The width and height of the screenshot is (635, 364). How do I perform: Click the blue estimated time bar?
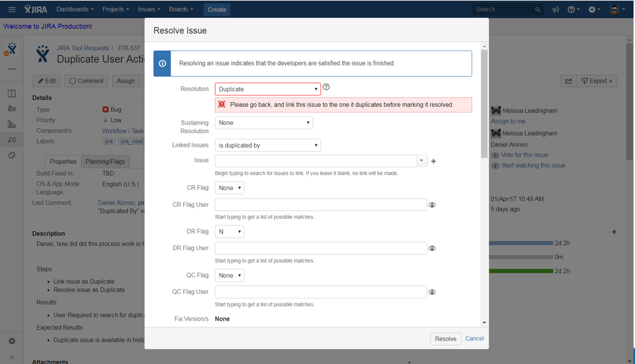click(521, 243)
